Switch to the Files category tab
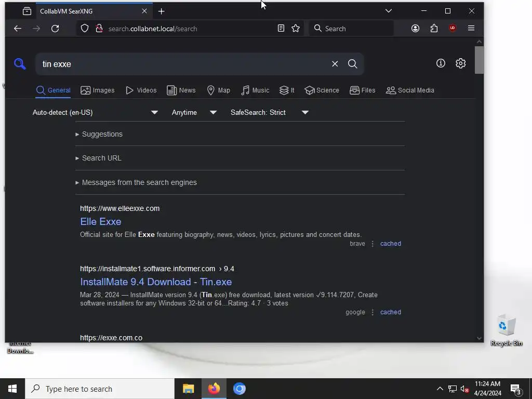 click(x=362, y=90)
